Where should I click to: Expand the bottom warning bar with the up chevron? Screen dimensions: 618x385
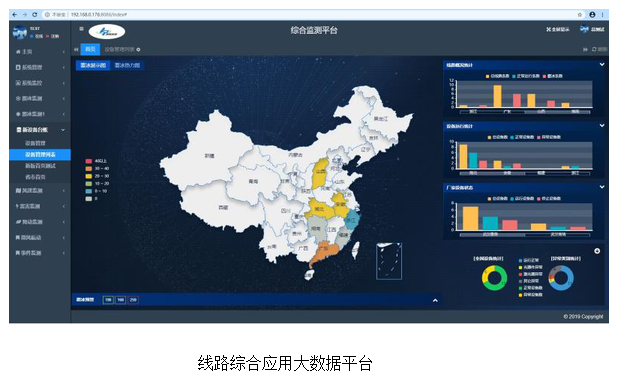tap(435, 300)
